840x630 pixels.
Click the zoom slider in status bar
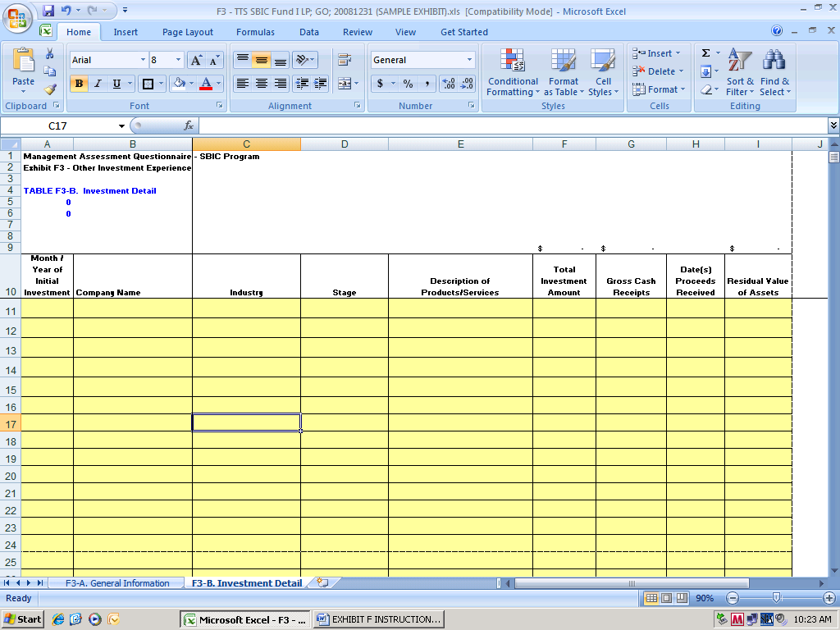coord(775,598)
